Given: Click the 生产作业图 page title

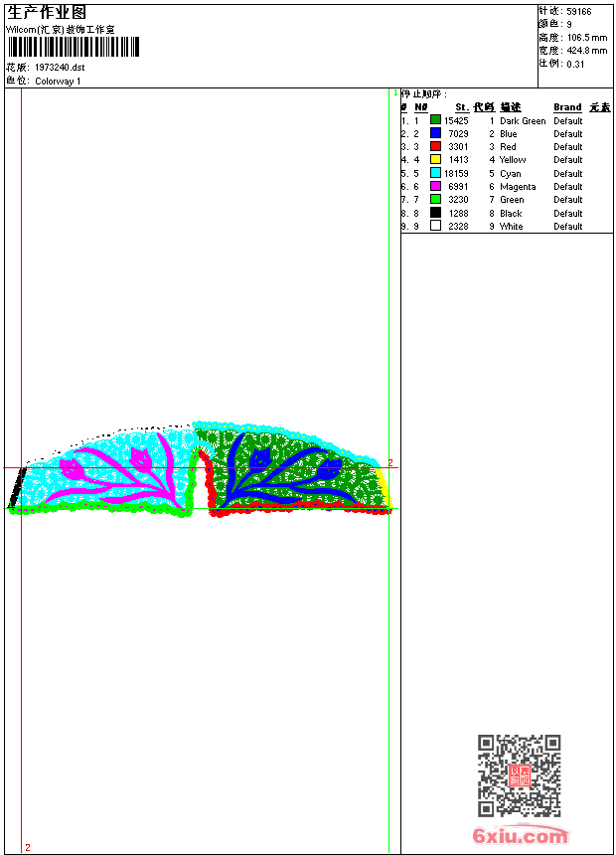Looking at the screenshot, I should pos(47,12).
